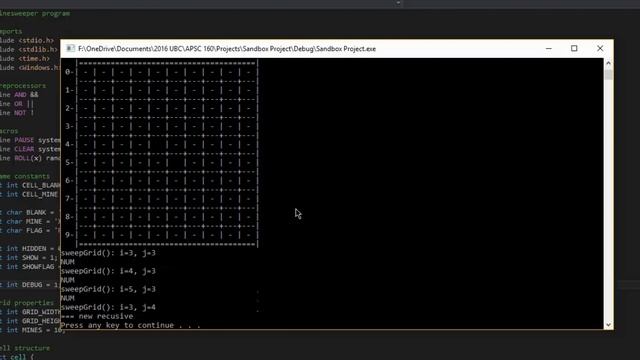Click the "ROLL(x)" macro line in editor
The image size is (640, 360).
(30, 158)
